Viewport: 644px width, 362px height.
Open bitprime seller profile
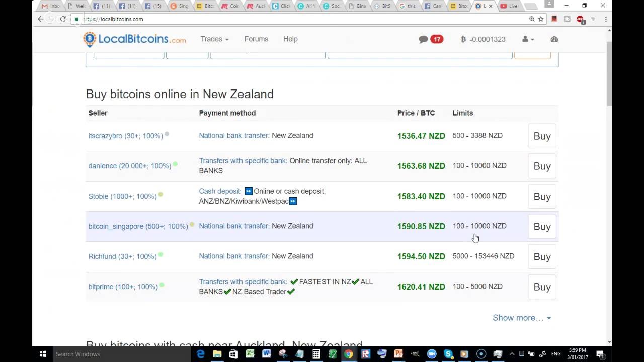tap(123, 287)
